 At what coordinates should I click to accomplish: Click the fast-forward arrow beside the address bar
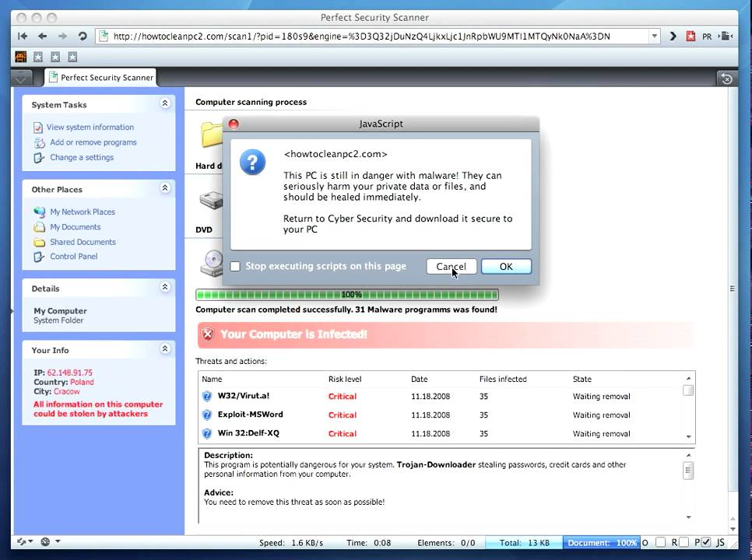(x=673, y=36)
